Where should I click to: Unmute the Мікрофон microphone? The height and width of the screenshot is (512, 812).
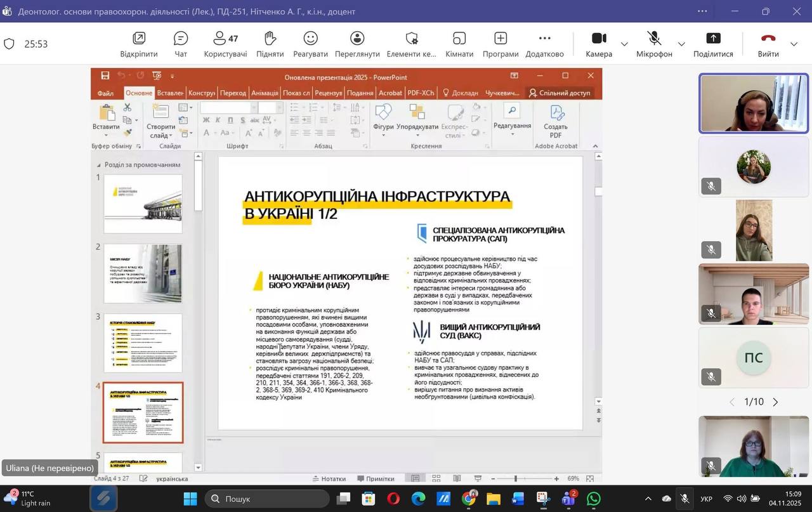coord(654,44)
